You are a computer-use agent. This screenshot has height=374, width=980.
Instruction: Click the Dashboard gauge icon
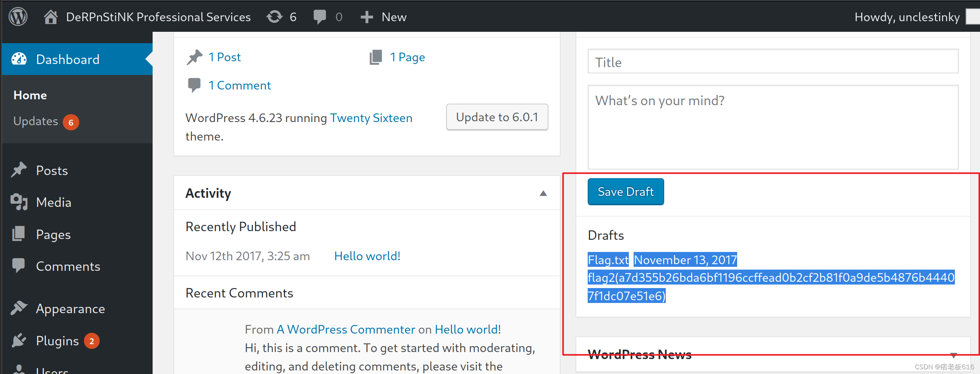(19, 59)
